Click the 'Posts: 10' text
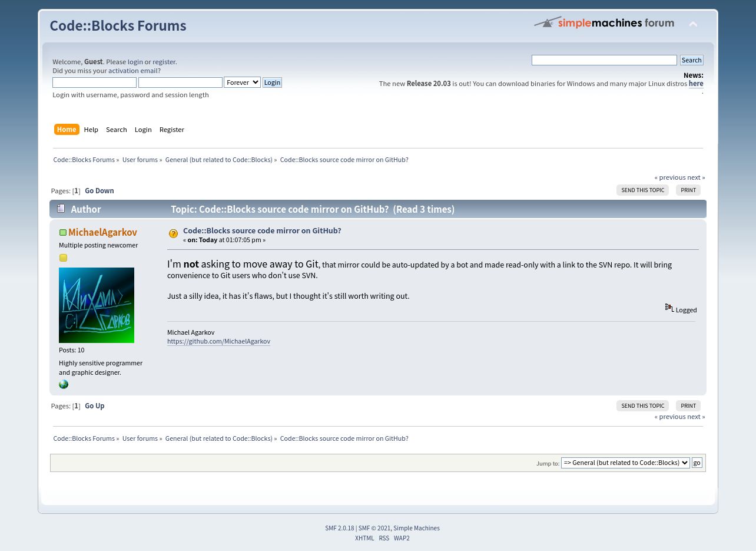Screen dimensions: 756x551 click(x=72, y=350)
